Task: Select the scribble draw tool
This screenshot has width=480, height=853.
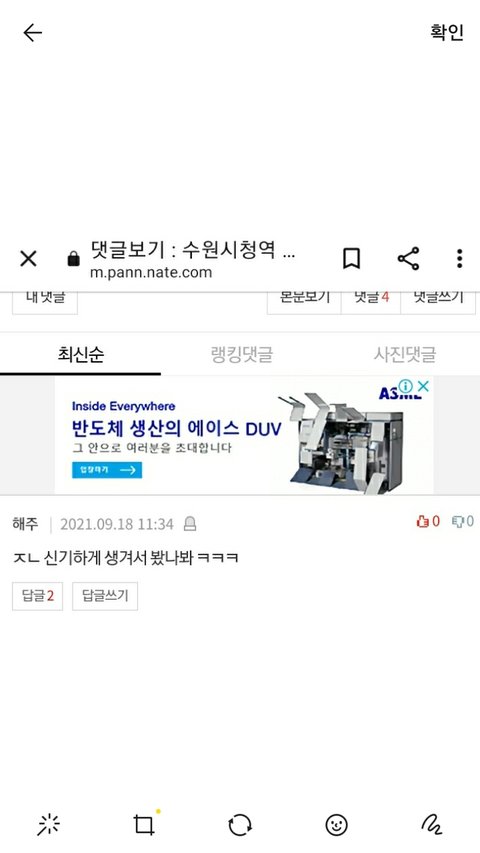Action: pos(432,825)
